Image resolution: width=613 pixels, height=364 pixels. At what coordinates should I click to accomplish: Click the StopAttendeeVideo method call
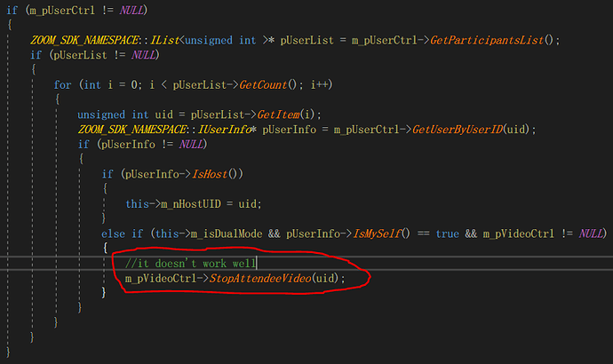260,278
